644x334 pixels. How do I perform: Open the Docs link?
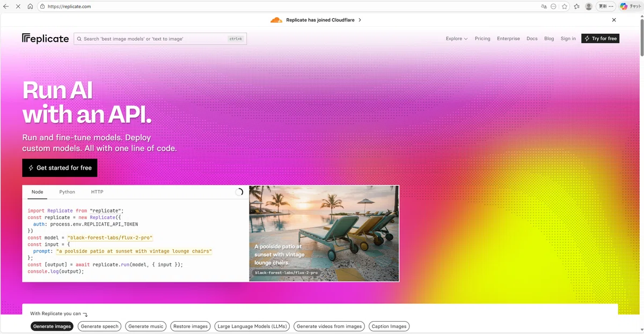coord(532,39)
